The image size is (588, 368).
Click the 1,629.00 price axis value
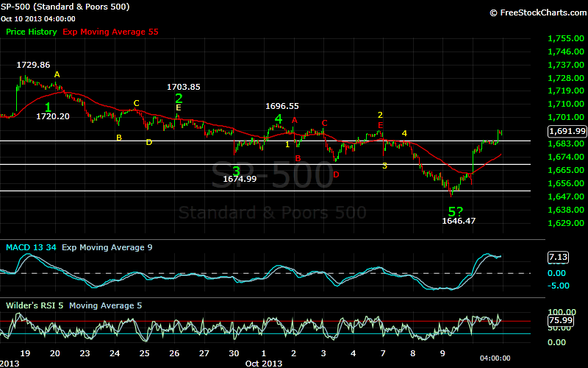point(566,223)
